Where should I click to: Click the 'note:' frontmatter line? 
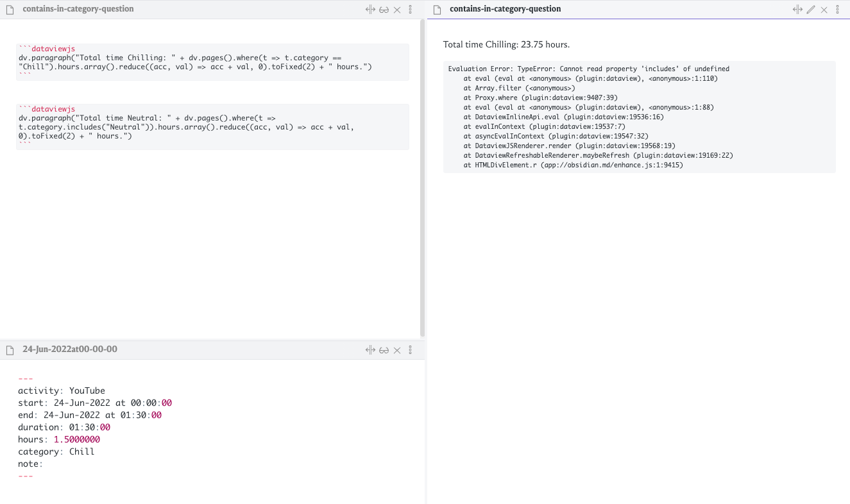point(30,464)
